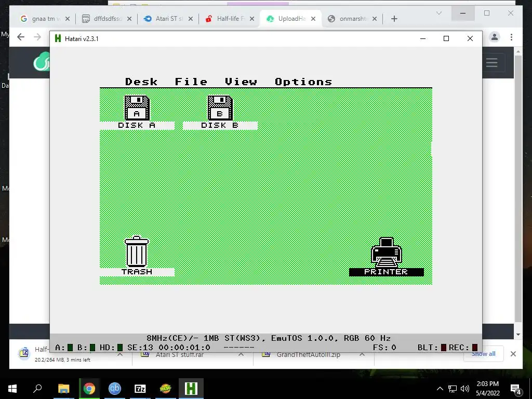Image resolution: width=532 pixels, height=399 pixels.
Task: Switch to the dffdsdfss Chrome tab
Action: [106, 19]
